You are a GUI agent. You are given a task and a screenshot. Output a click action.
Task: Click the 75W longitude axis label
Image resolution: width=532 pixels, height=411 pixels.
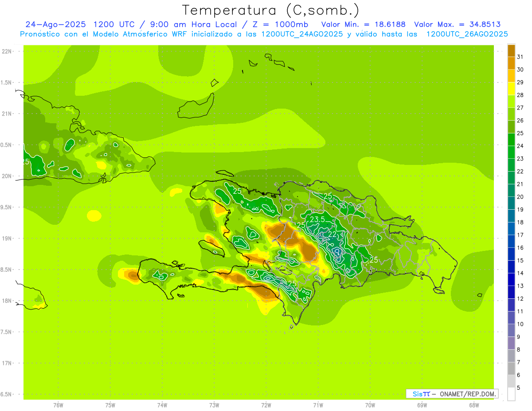110,405
